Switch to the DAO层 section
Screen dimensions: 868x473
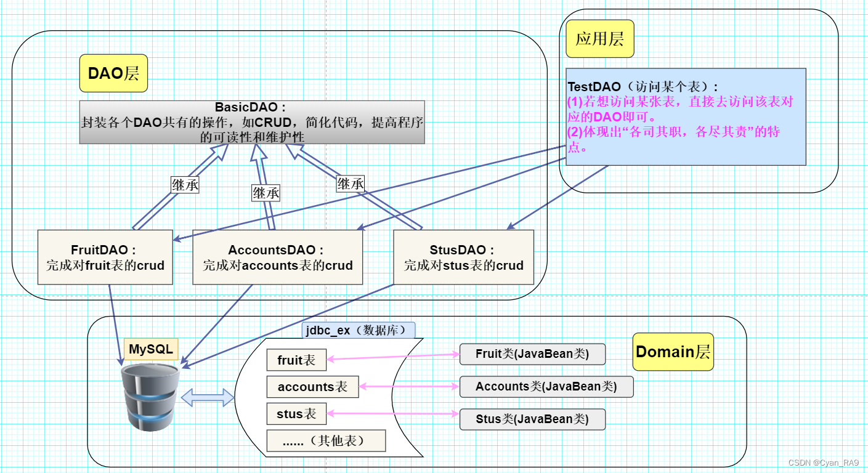tap(113, 74)
